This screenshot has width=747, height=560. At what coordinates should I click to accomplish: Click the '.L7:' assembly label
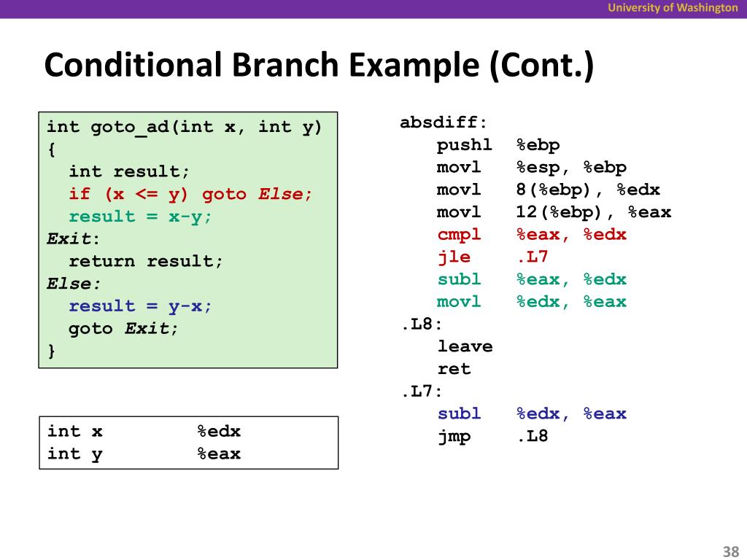[422, 392]
